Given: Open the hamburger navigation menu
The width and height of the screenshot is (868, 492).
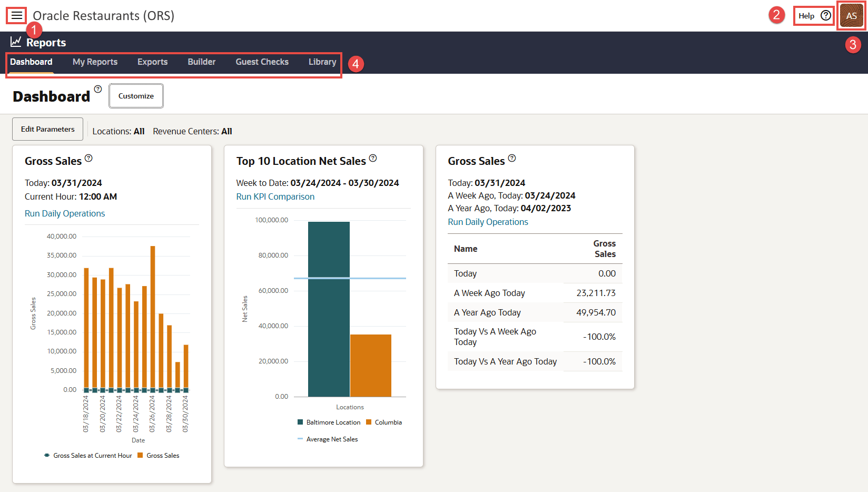Looking at the screenshot, I should click(17, 16).
